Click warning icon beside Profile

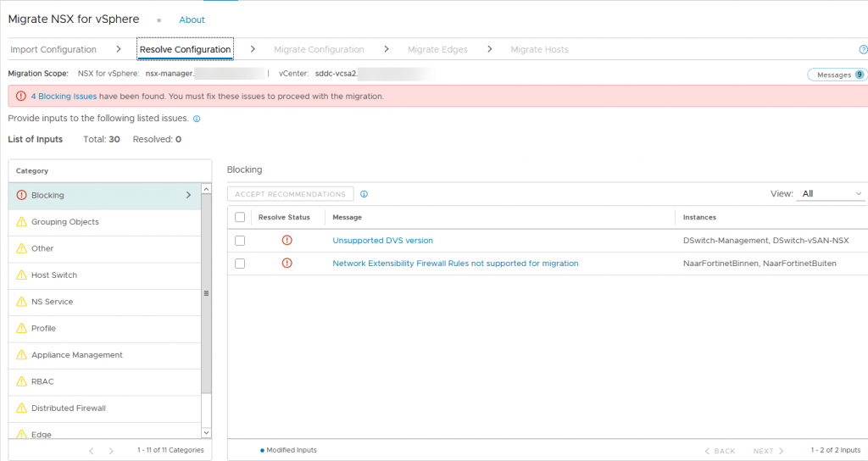click(x=21, y=328)
